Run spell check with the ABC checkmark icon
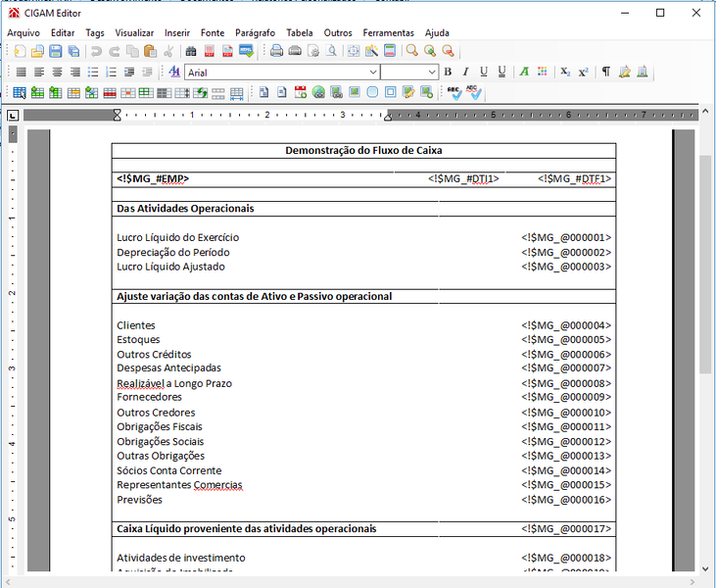 coord(454,93)
